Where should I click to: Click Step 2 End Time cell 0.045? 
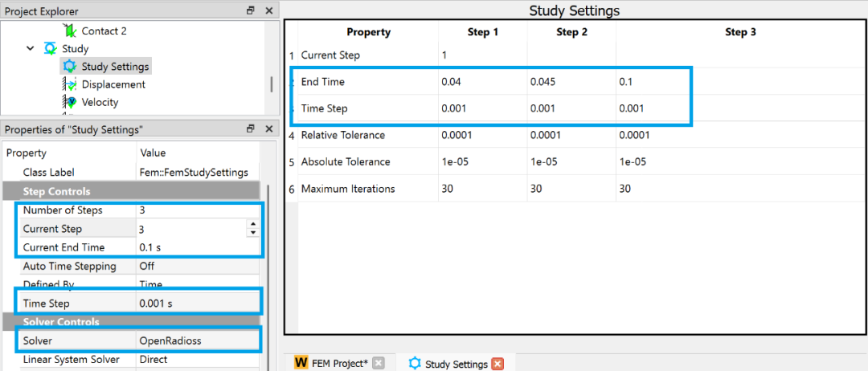tap(571, 82)
